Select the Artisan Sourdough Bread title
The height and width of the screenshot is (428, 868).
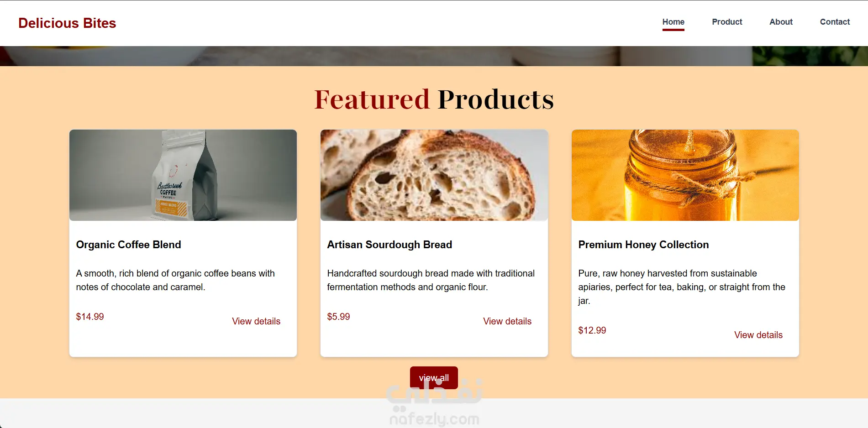pos(389,245)
